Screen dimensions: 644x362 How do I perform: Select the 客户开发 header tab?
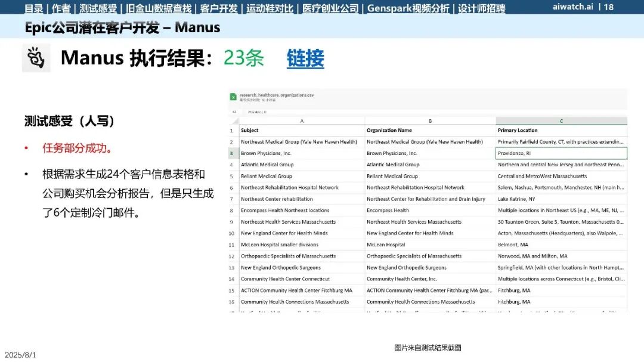pyautogui.click(x=218, y=8)
